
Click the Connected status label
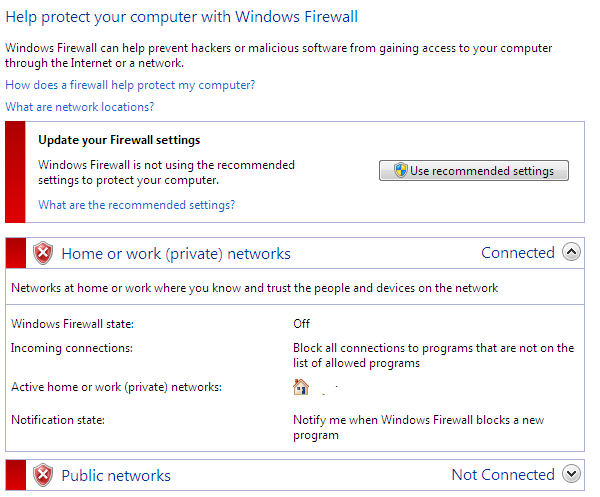[518, 253]
